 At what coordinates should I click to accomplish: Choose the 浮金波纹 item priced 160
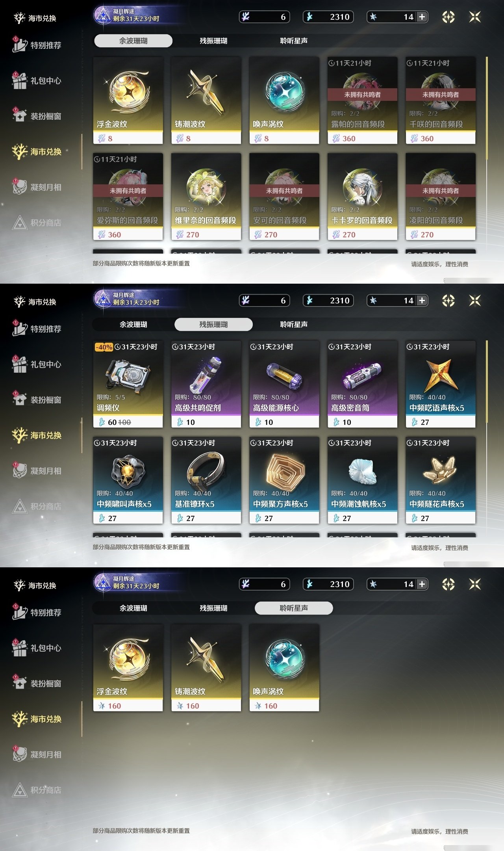pos(128,668)
